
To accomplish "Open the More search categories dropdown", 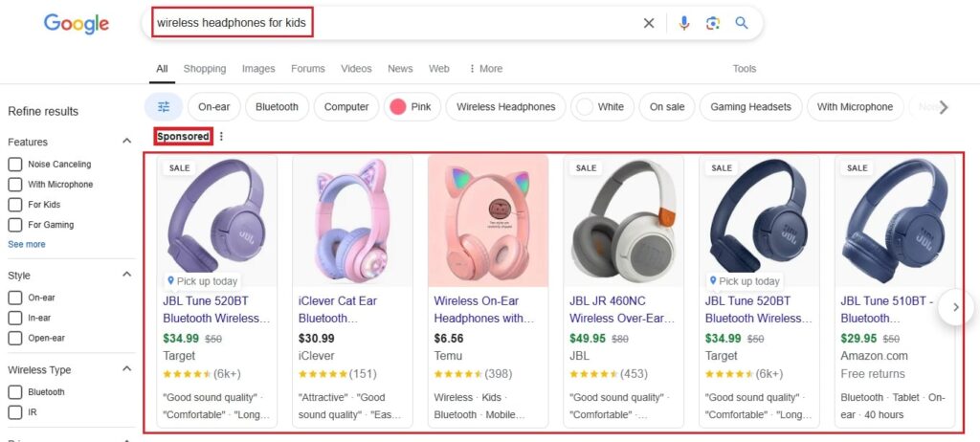I will tap(486, 69).
